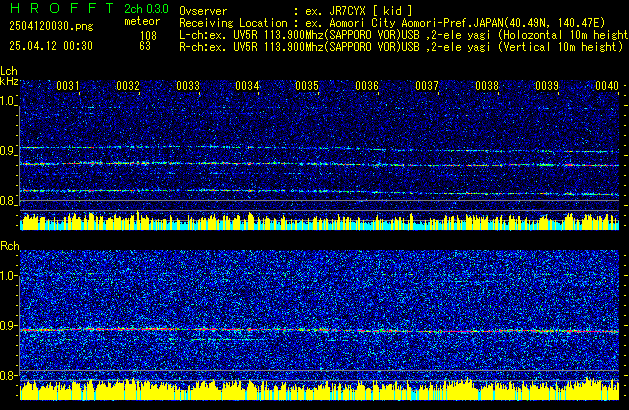Image resolution: width=629 pixels, height=410 pixels.
Task: Click time marker 0032
Action: (128, 86)
